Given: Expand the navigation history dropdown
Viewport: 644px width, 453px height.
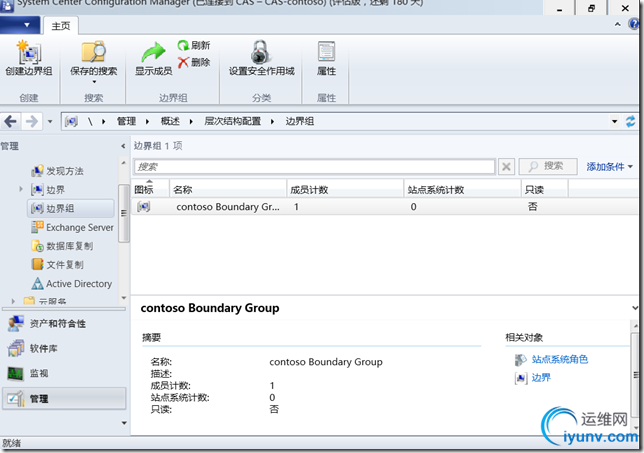Looking at the screenshot, I should click(50, 122).
